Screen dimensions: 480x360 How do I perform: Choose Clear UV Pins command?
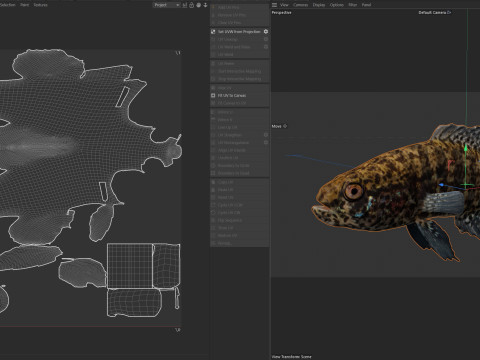(239, 23)
